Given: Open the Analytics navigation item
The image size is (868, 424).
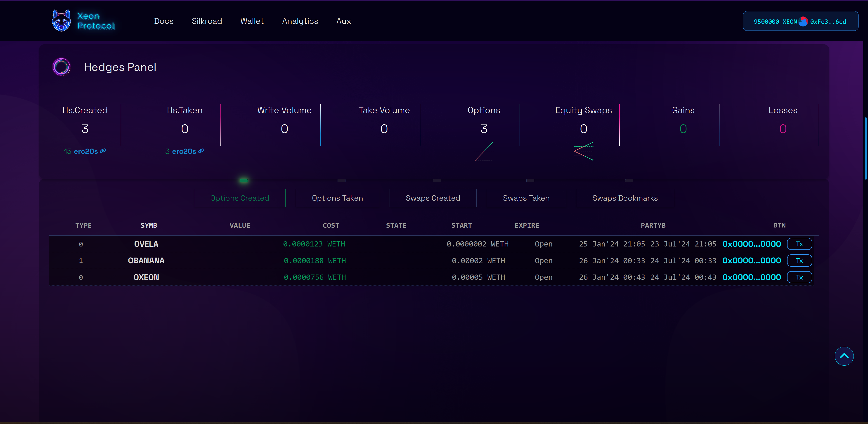Looking at the screenshot, I should (300, 21).
